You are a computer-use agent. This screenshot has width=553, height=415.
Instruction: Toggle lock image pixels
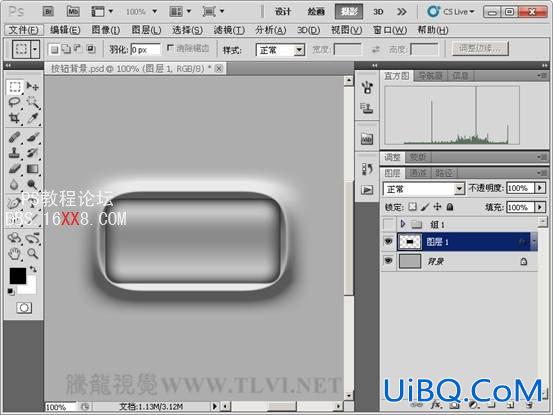pyautogui.click(x=425, y=207)
